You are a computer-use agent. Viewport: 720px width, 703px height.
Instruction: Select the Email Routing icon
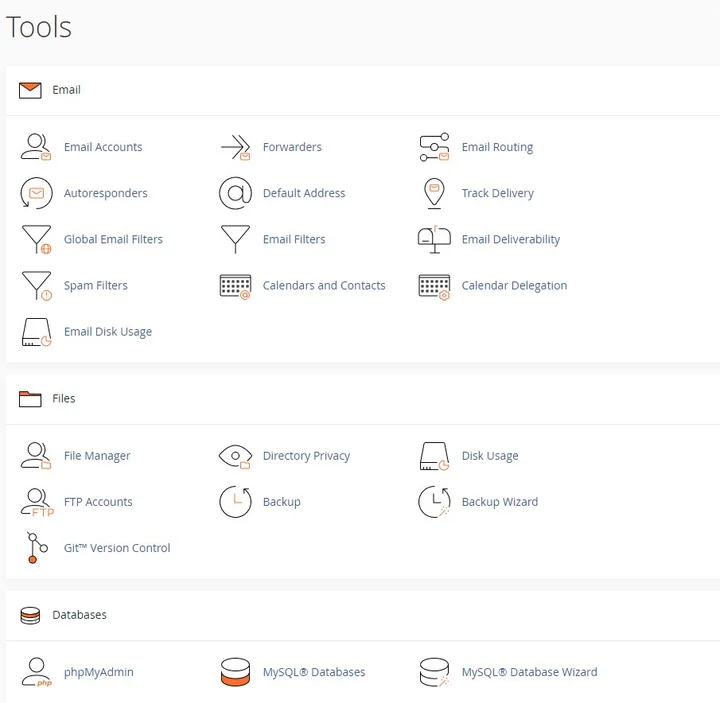(434, 147)
